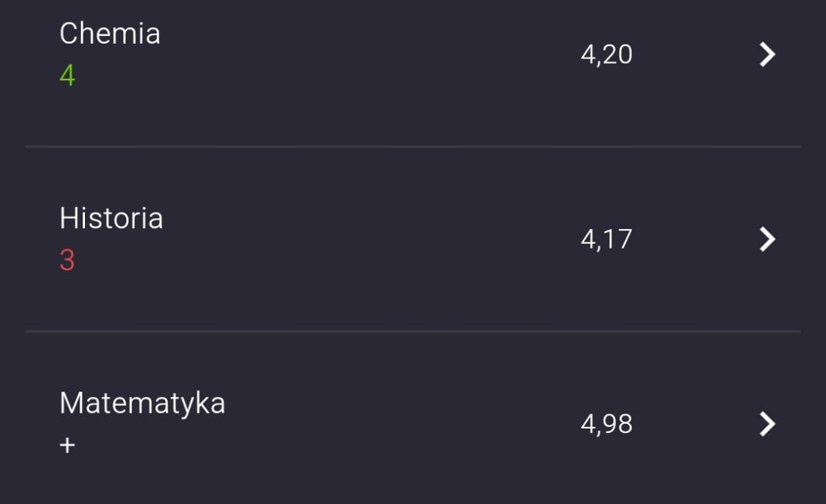Click the red grade 3 under Historia

67,261
